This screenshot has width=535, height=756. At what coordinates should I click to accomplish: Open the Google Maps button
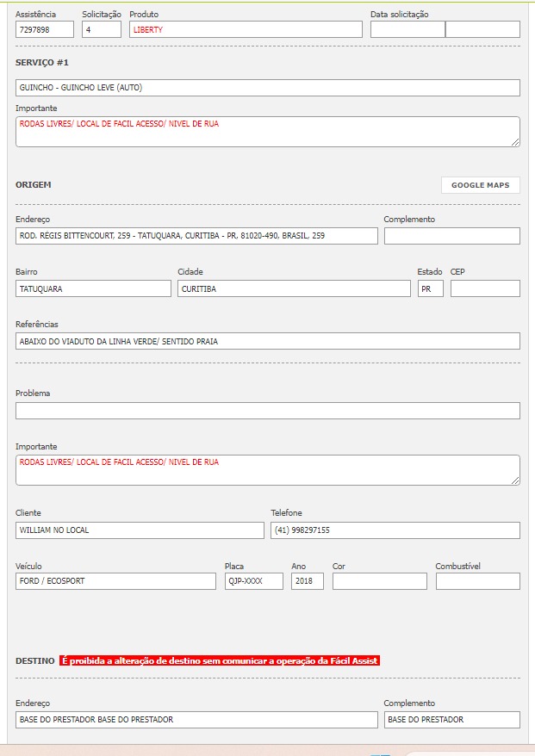pyautogui.click(x=480, y=185)
